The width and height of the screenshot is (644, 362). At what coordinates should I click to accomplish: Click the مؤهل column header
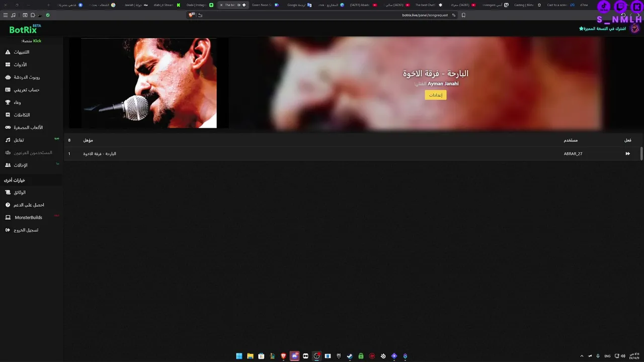(x=88, y=140)
